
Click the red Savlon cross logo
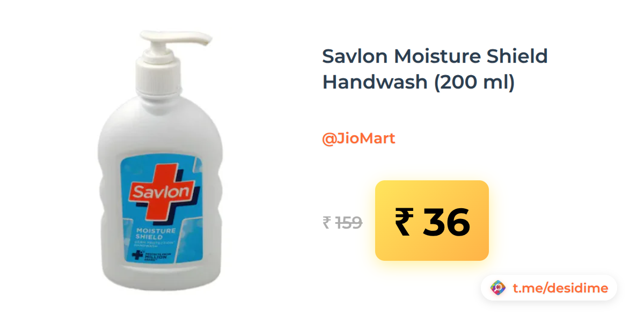(x=160, y=191)
